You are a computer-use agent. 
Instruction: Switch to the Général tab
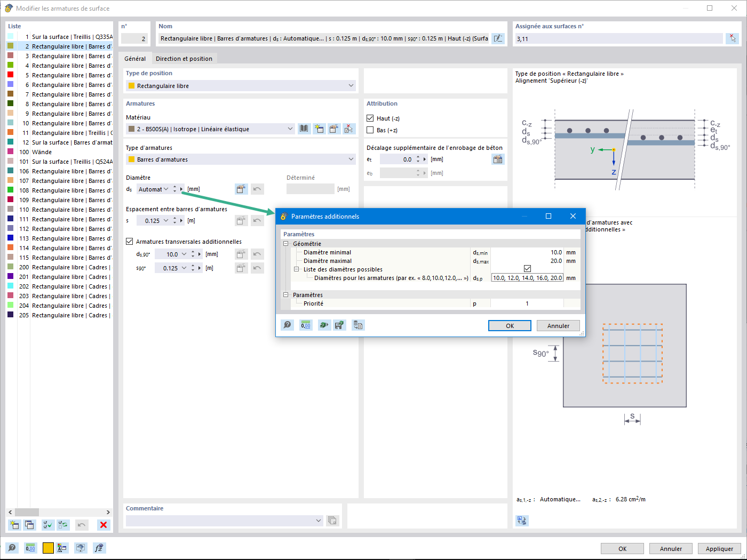tap(135, 59)
